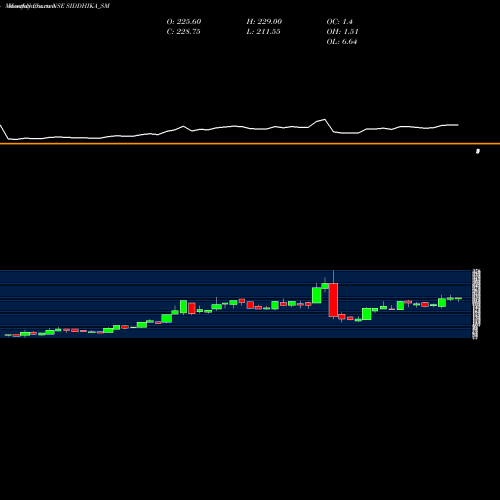This screenshot has width=500, height=500.
Task: Select the close value C: 228.75
Action: click(183, 32)
